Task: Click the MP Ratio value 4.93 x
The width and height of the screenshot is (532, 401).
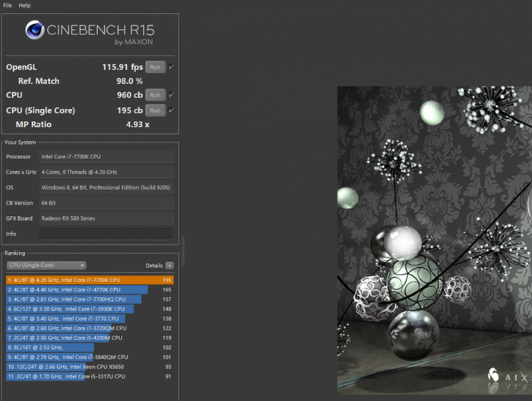Action: tap(138, 124)
